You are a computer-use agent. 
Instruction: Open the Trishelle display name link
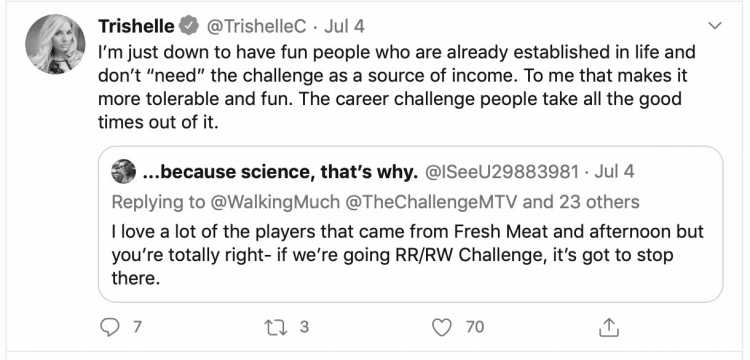[136, 26]
